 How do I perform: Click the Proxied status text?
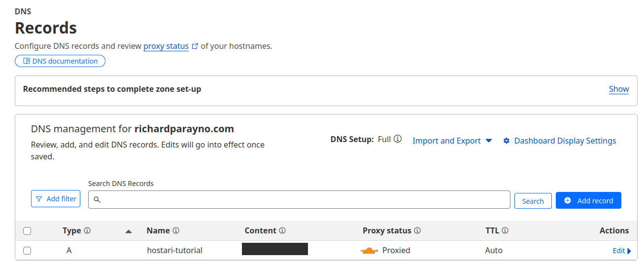pyautogui.click(x=396, y=250)
